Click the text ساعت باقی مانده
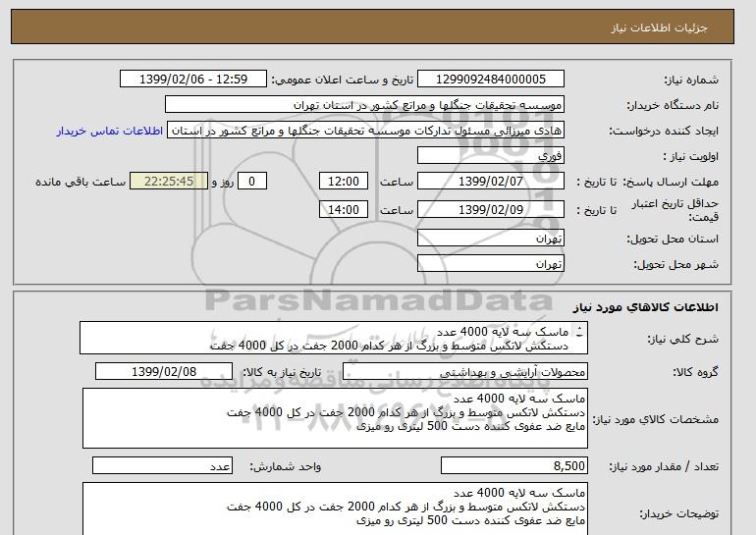The height and width of the screenshot is (535, 756). tap(81, 182)
